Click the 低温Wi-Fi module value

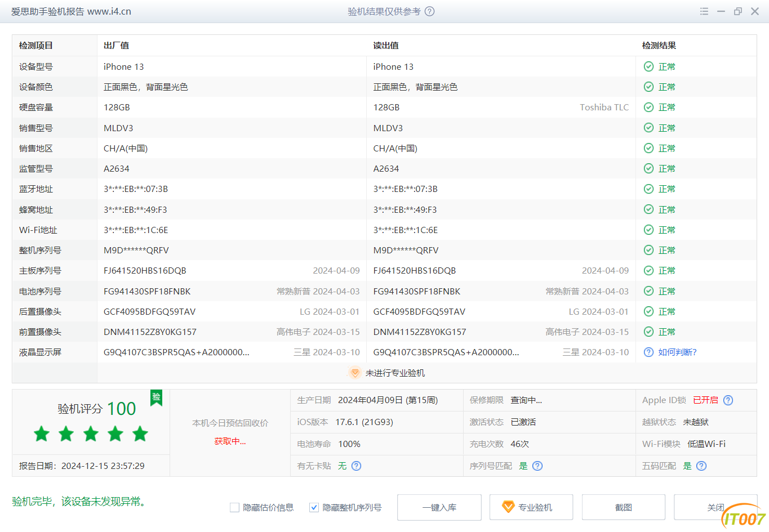click(x=706, y=444)
